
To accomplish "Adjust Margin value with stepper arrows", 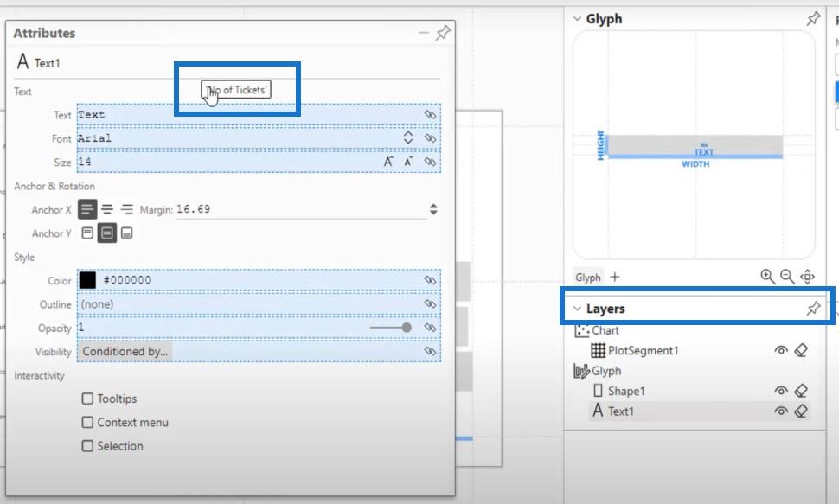I will [x=433, y=209].
